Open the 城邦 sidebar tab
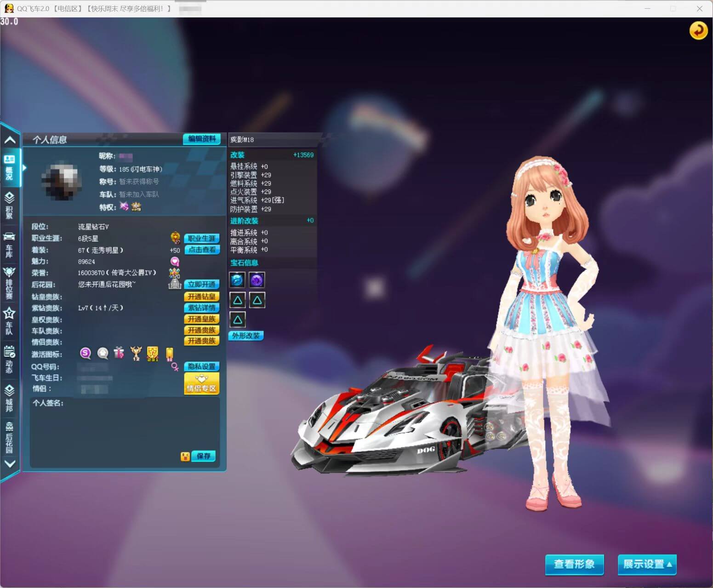Image resolution: width=713 pixels, height=588 pixels. click(10, 398)
